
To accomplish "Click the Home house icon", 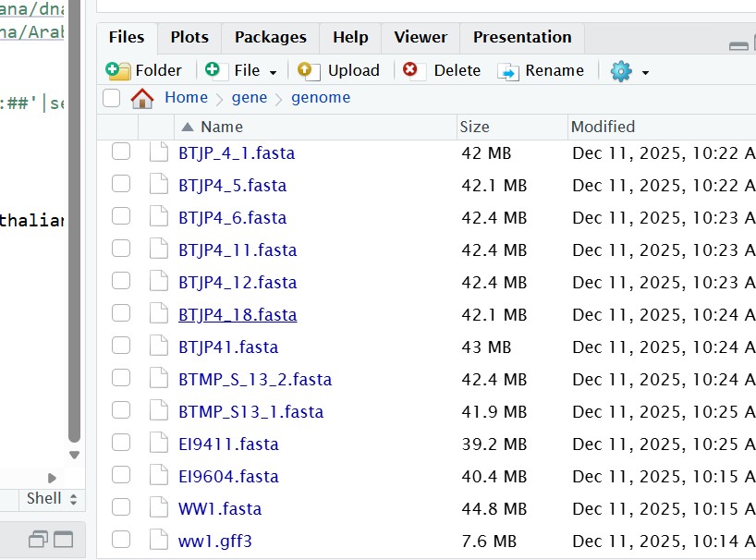I will pos(142,98).
